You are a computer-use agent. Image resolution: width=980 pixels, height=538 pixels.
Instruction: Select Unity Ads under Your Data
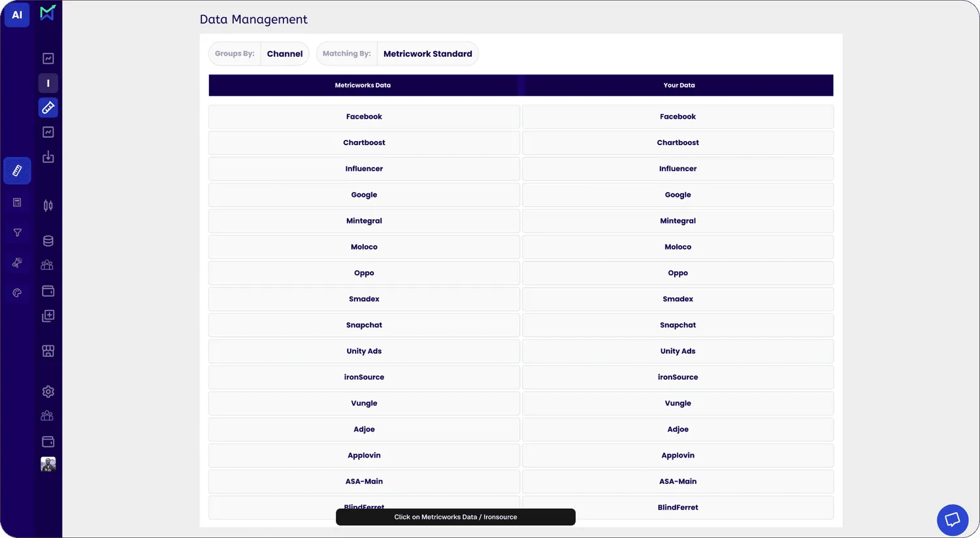click(678, 351)
